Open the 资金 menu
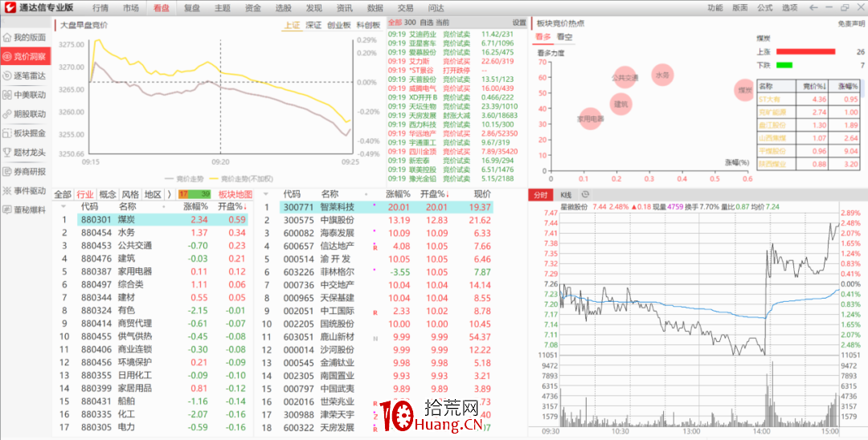Image resolution: width=868 pixels, height=440 pixels. pyautogui.click(x=253, y=8)
